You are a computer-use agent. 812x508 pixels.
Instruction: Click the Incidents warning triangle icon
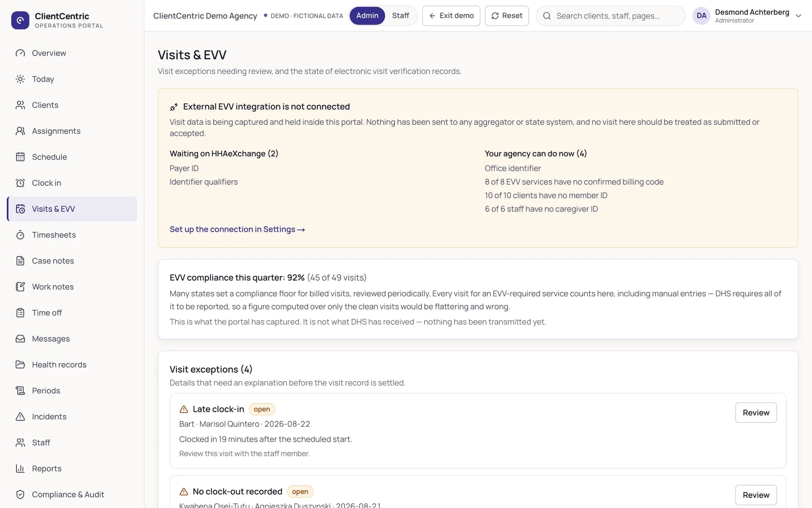(x=20, y=417)
